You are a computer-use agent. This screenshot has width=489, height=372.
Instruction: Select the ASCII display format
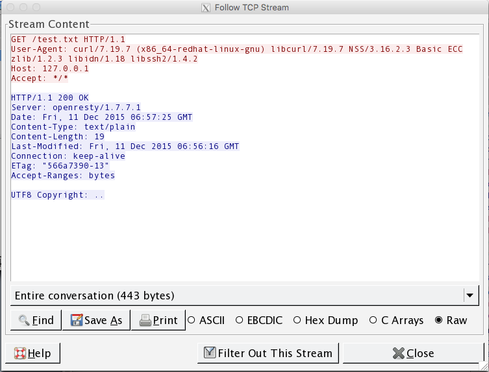tap(206, 320)
